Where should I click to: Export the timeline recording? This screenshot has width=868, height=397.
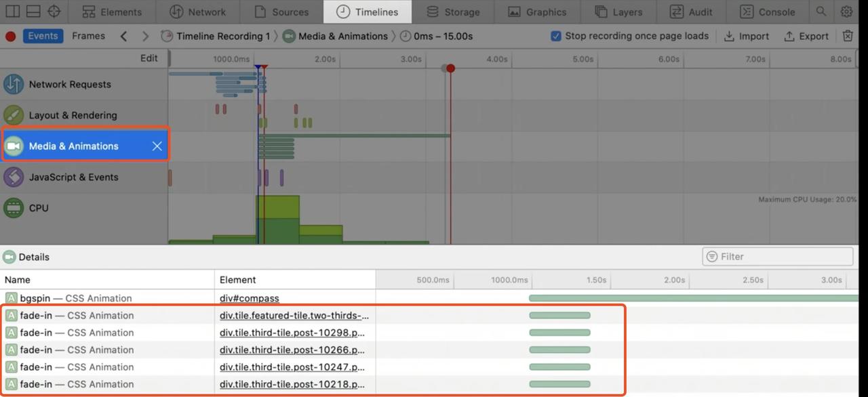(806, 37)
